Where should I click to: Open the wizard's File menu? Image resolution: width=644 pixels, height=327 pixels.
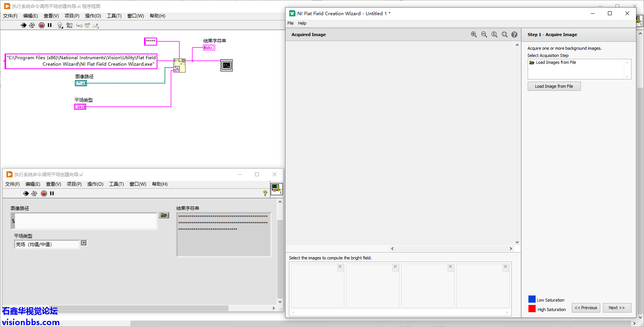coord(290,23)
